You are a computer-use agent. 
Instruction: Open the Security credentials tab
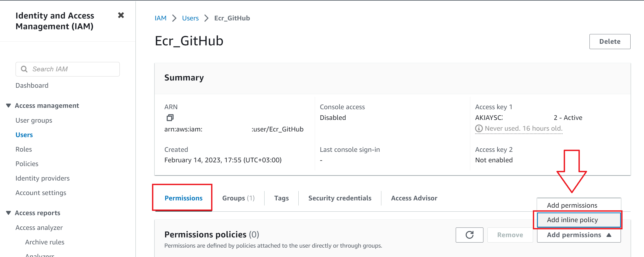340,198
